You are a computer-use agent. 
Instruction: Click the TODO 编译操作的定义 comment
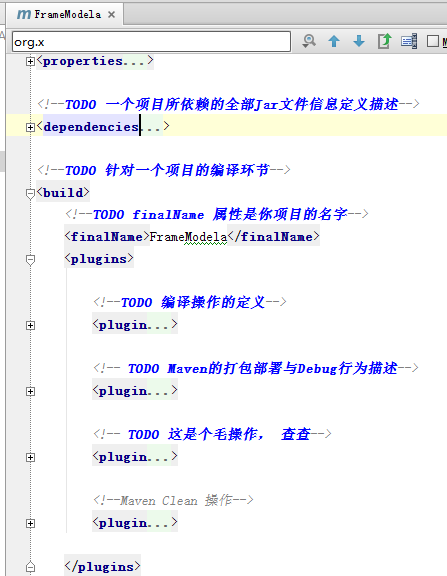point(190,302)
